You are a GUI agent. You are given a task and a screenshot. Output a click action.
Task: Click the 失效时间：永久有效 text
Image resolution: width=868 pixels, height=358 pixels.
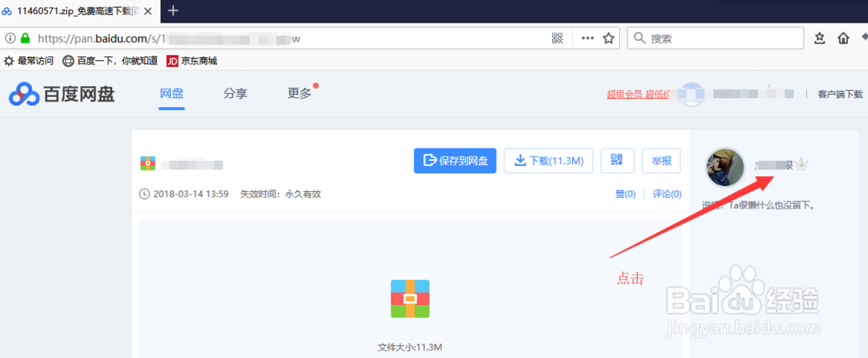(x=280, y=194)
